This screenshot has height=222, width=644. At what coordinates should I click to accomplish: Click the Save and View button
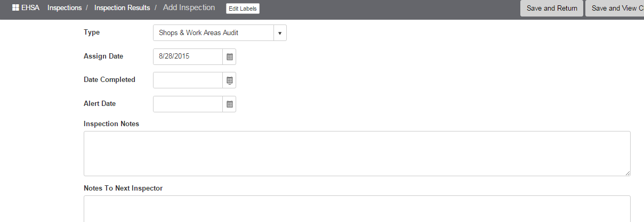click(615, 9)
